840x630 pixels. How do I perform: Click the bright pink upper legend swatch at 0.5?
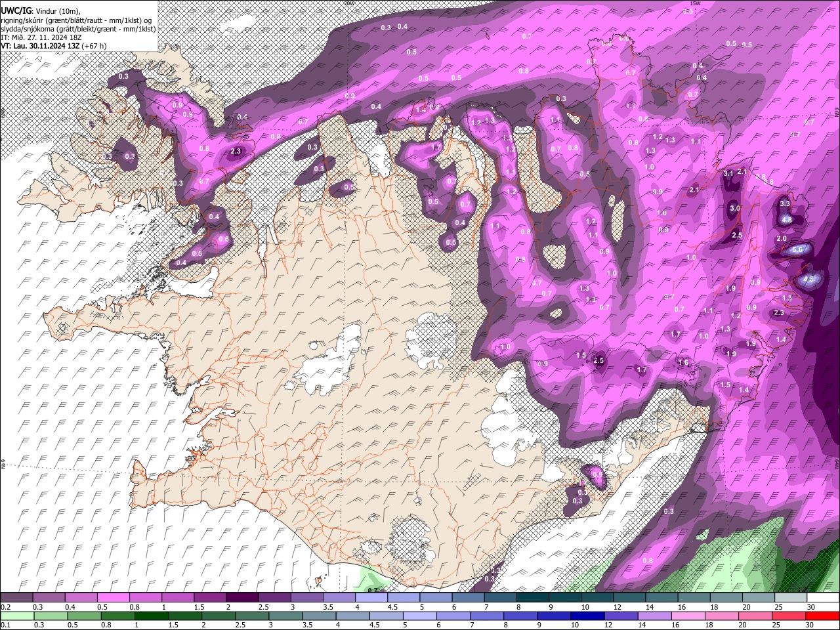pos(114,598)
